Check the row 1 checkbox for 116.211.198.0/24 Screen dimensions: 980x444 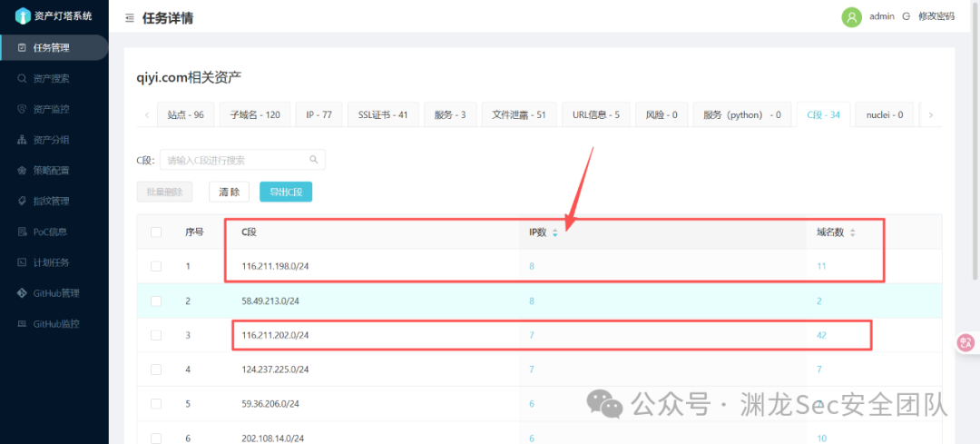point(156,266)
